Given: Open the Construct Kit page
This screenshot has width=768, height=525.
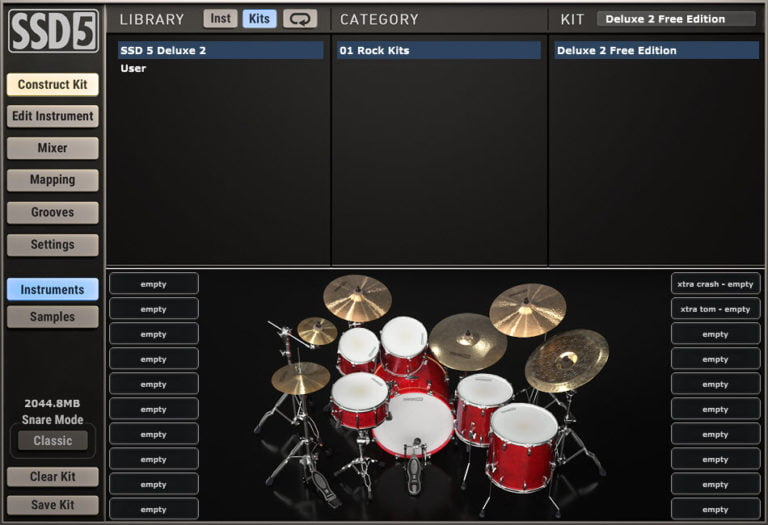Looking at the screenshot, I should (x=52, y=84).
